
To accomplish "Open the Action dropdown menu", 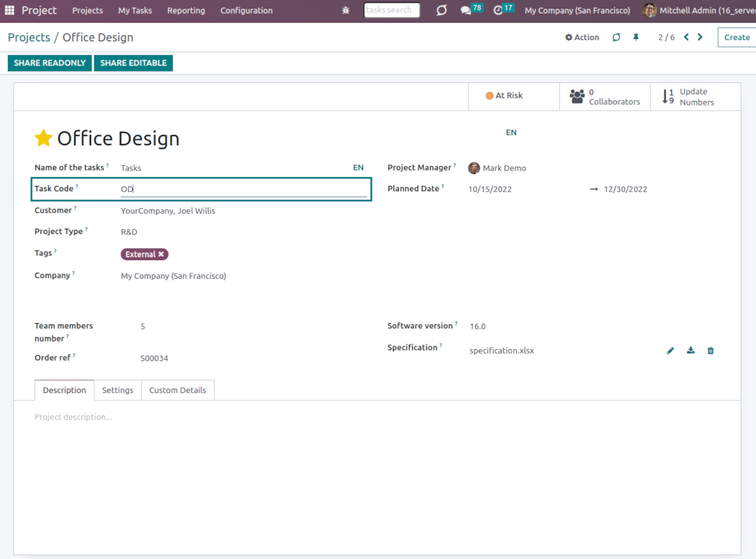I will [x=582, y=37].
